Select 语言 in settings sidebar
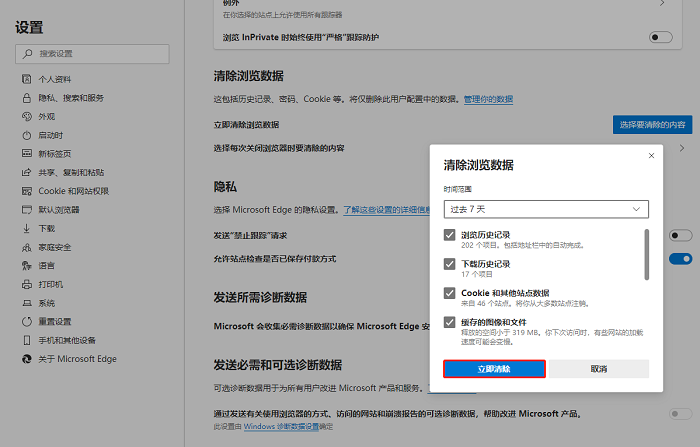The width and height of the screenshot is (700, 447). coord(47,266)
